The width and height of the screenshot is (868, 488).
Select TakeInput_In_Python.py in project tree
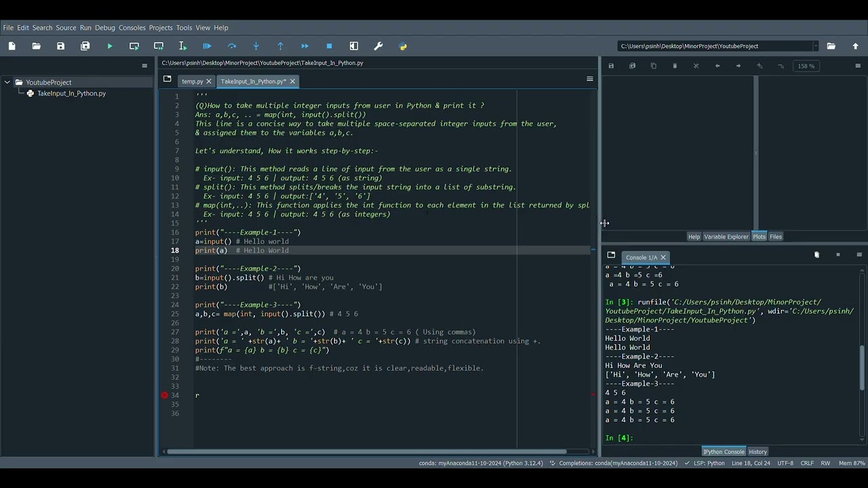pyautogui.click(x=71, y=94)
